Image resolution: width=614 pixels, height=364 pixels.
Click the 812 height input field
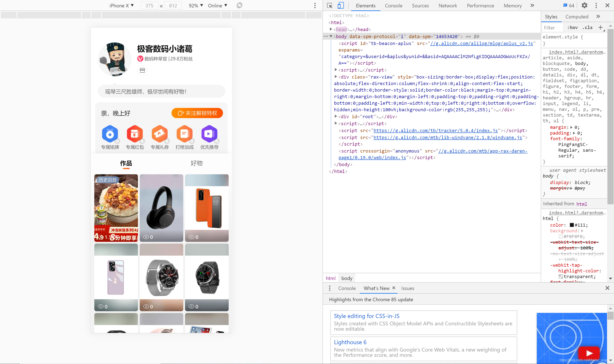click(173, 5)
